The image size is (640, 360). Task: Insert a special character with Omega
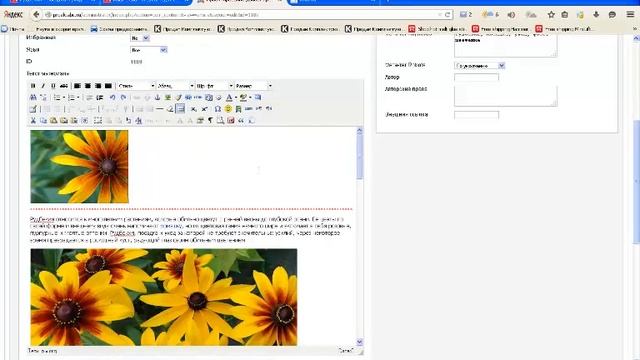click(218, 109)
